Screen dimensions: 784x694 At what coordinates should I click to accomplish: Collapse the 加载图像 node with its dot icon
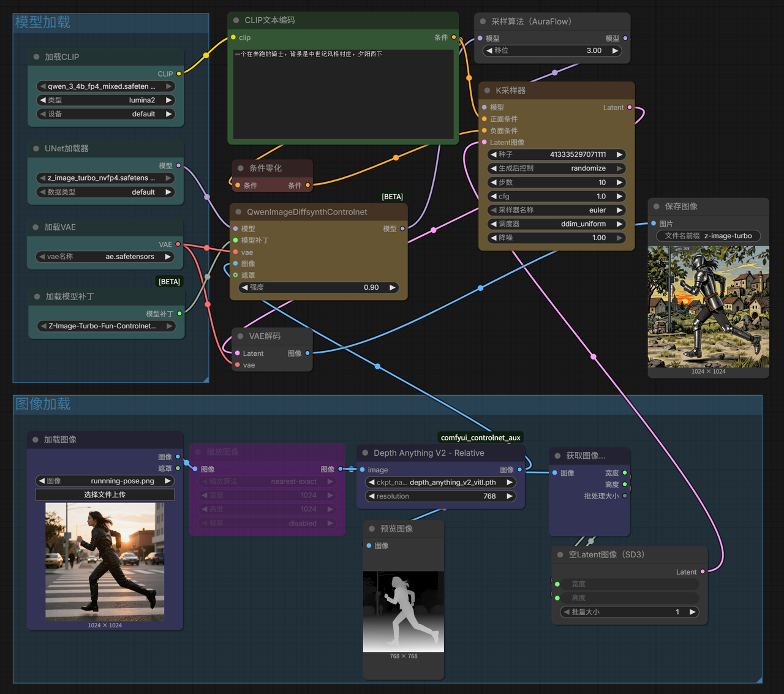click(x=34, y=439)
